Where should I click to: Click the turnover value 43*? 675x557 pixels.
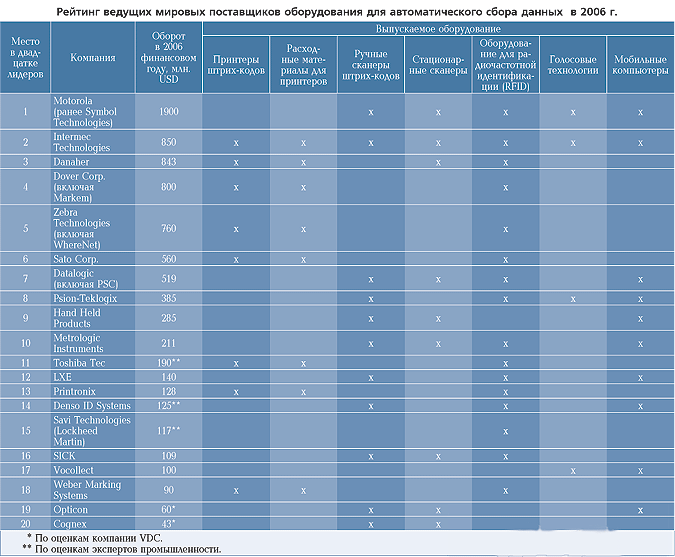[x=169, y=524]
